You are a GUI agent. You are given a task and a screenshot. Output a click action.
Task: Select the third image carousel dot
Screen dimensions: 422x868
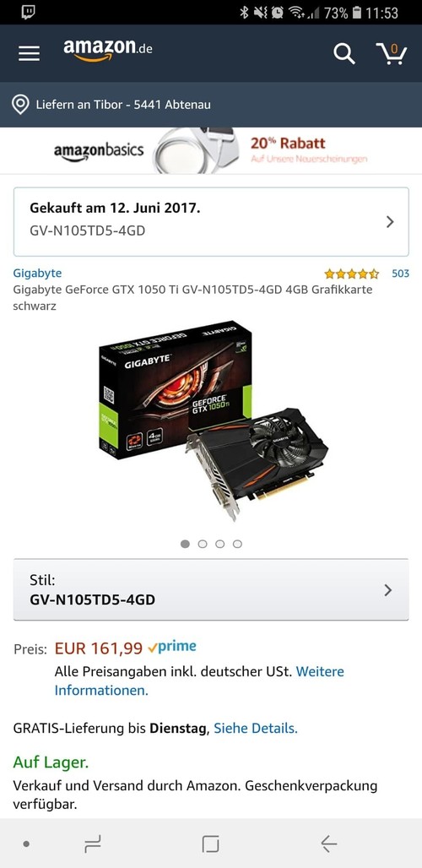(x=219, y=544)
